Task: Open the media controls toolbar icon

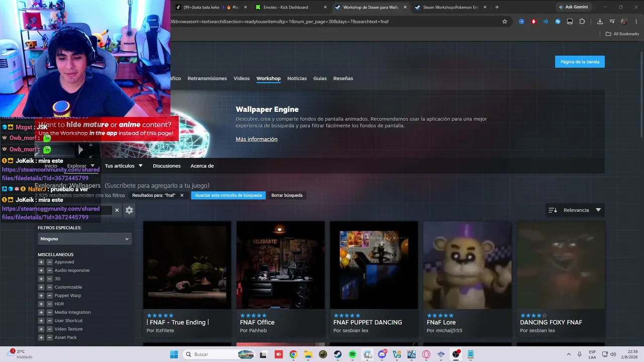Action: point(612,22)
